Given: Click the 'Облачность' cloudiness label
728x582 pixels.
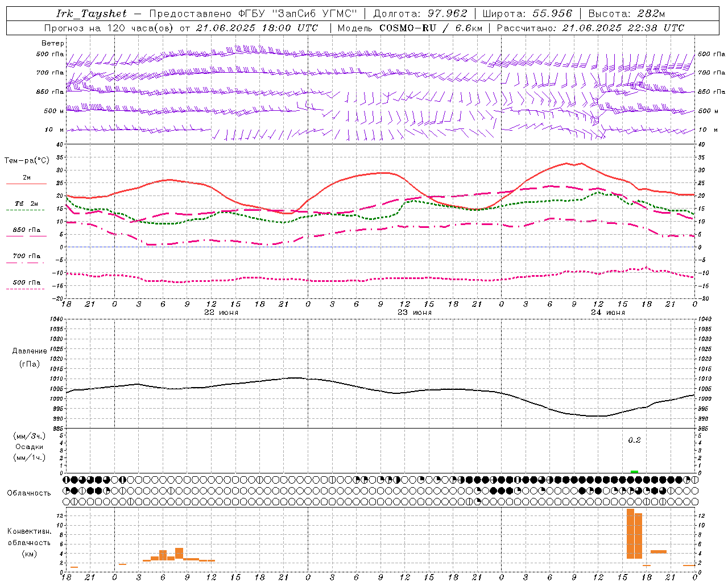Looking at the screenshot, I should coord(29,493).
